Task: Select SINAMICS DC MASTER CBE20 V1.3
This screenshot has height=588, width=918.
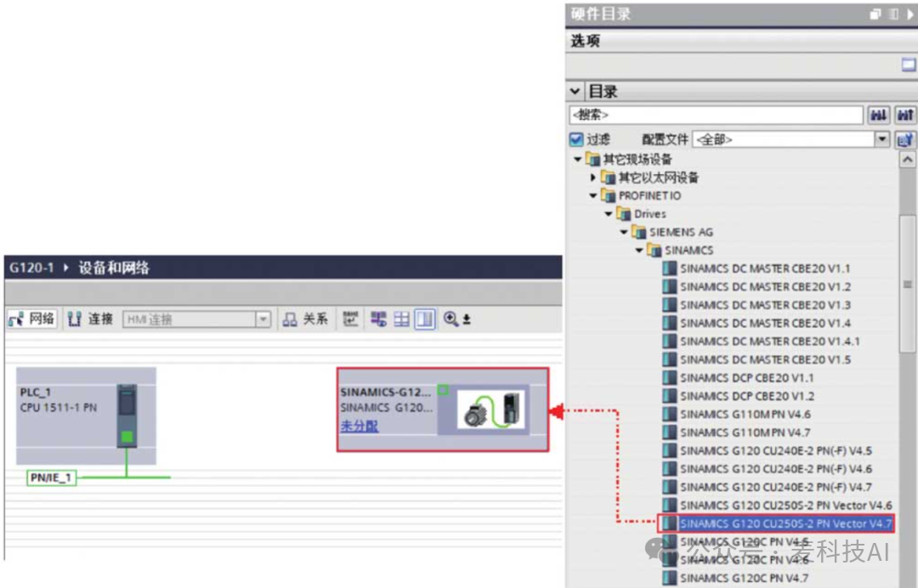Action: pos(765,305)
